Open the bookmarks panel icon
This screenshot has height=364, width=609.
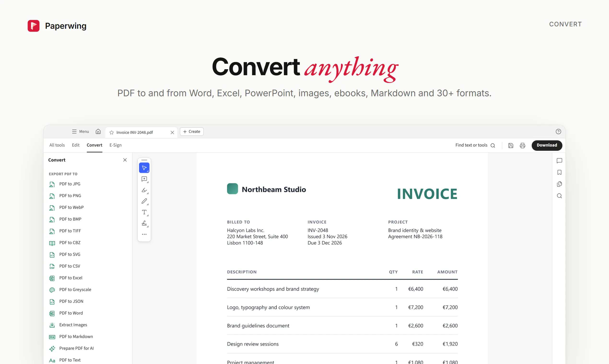(x=559, y=172)
